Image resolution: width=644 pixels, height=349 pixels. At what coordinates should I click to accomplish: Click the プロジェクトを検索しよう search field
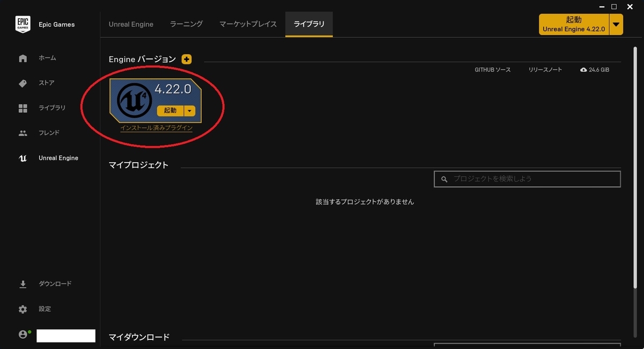(x=526, y=179)
